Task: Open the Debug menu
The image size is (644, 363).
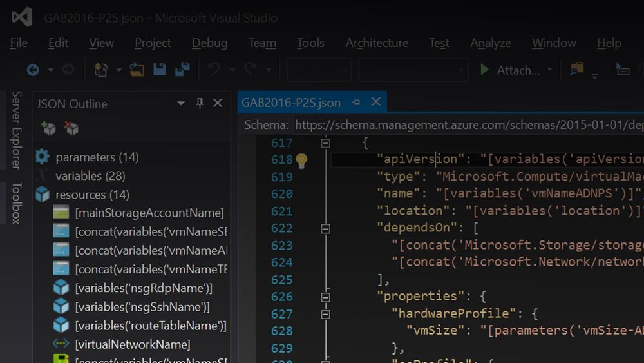Action: point(209,43)
